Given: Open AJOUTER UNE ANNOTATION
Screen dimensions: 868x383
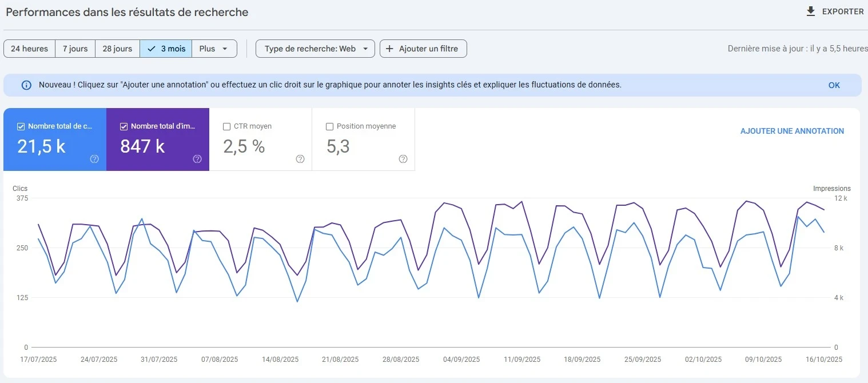Looking at the screenshot, I should (x=792, y=131).
